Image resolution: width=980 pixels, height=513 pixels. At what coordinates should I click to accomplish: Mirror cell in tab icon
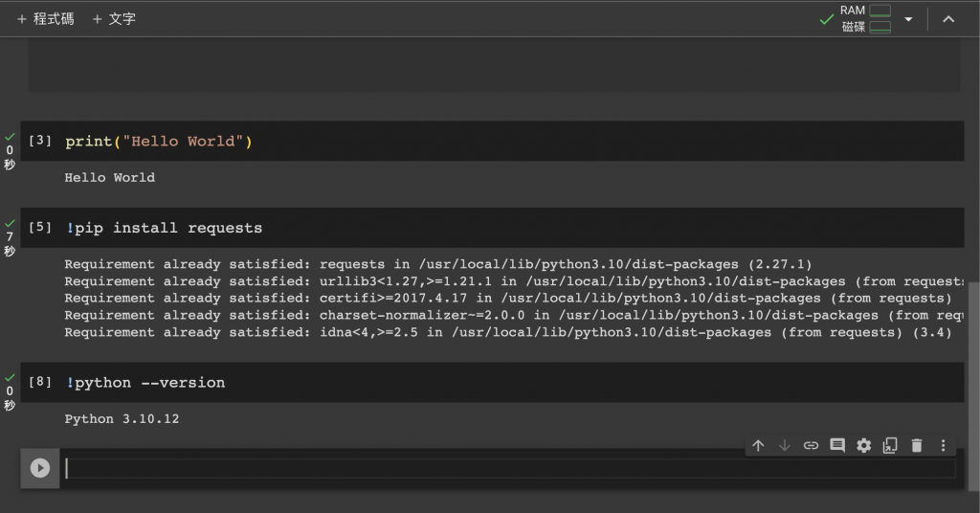[890, 445]
